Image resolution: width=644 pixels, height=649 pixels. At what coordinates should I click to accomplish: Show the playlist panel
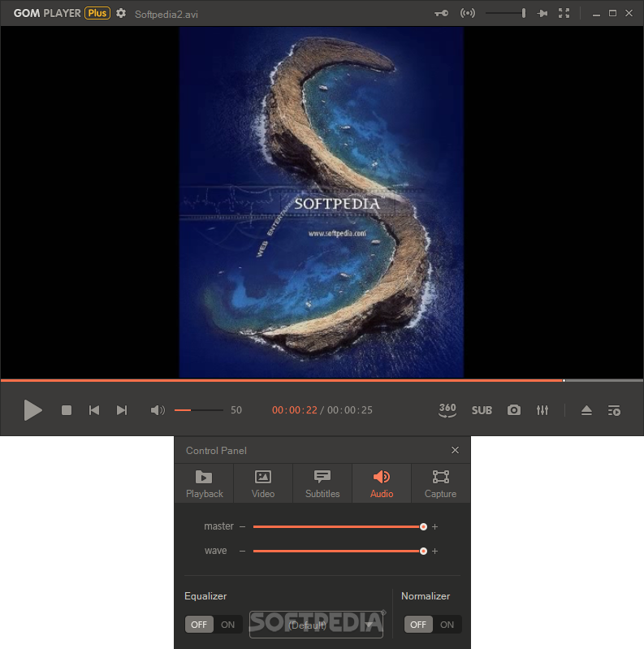tap(614, 410)
